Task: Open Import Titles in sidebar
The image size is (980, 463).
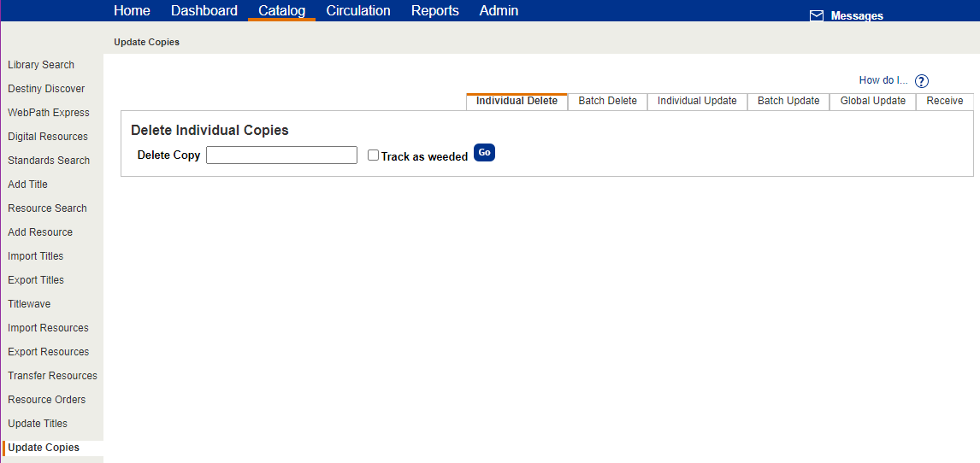Action: tap(36, 256)
